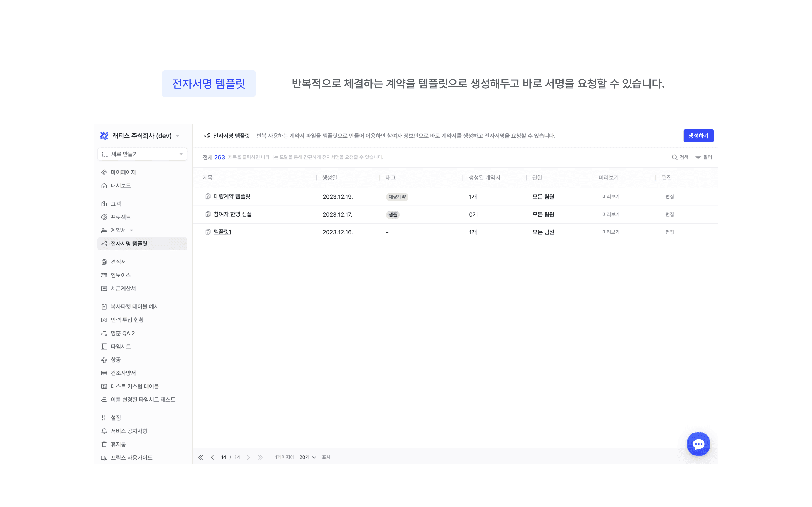
Task: Go to previous page arrow
Action: (212, 457)
